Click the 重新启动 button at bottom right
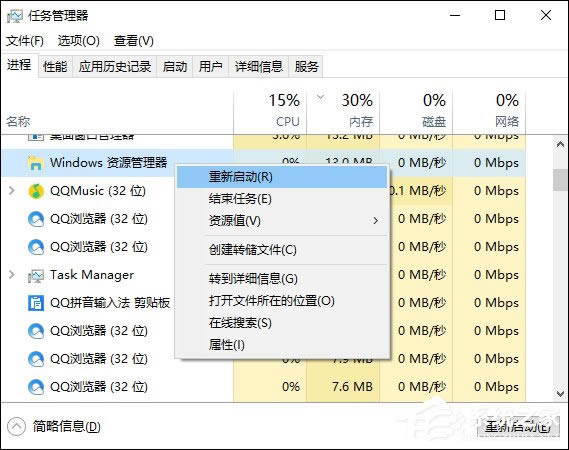 (518, 427)
